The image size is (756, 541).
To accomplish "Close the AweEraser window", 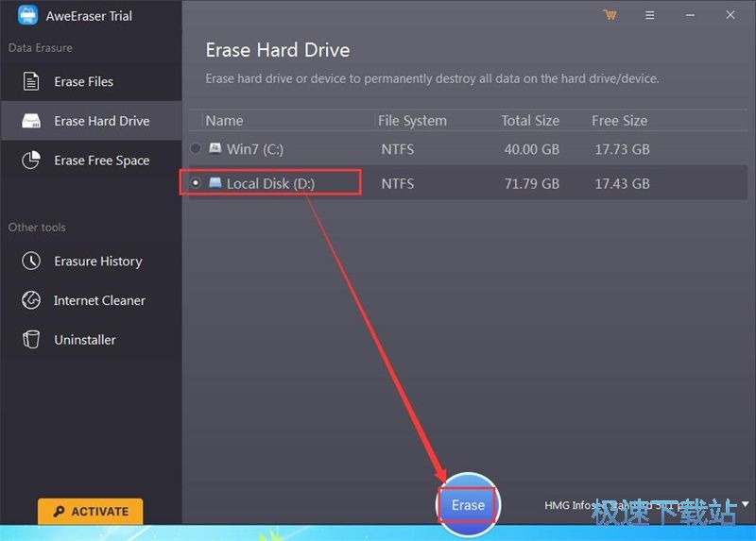I will (730, 15).
